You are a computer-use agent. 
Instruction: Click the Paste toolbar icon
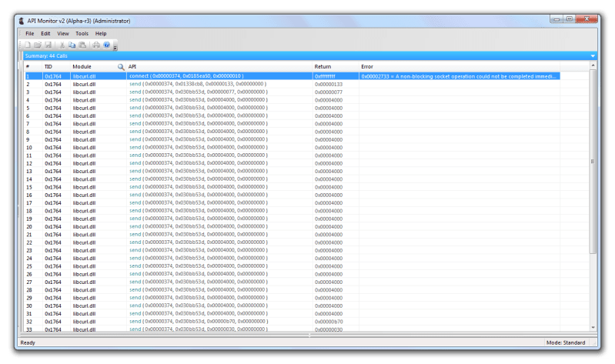pyautogui.click(x=82, y=45)
